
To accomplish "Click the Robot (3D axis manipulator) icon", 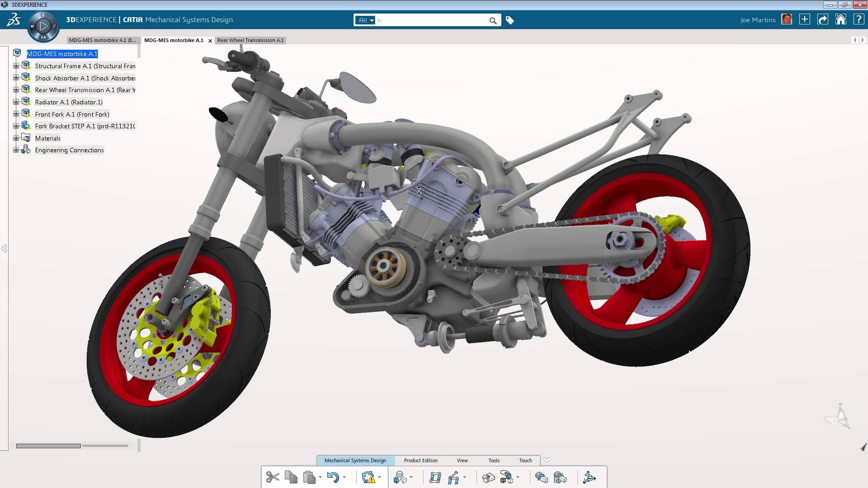I will pos(589,477).
